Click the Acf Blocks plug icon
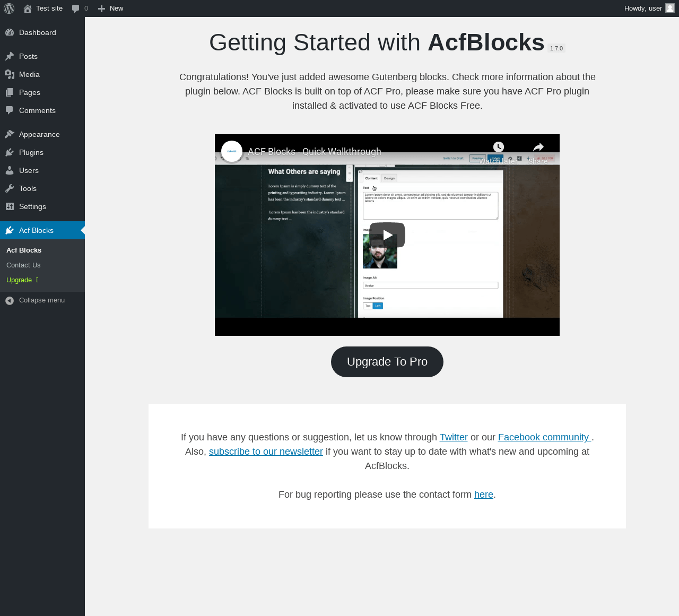679x616 pixels. pos(10,230)
